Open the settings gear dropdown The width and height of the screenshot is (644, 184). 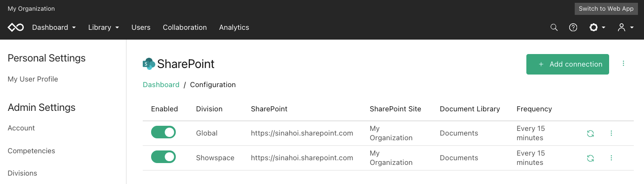[x=597, y=27]
